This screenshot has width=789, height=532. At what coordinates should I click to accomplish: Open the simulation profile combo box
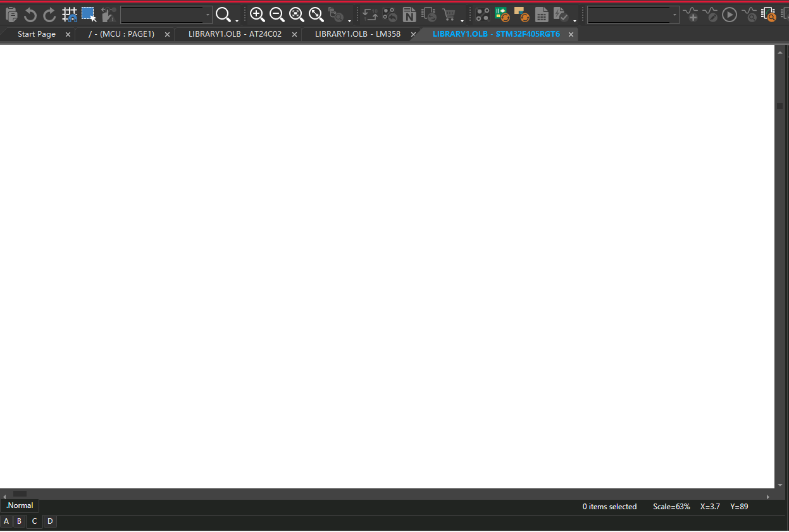pos(633,15)
